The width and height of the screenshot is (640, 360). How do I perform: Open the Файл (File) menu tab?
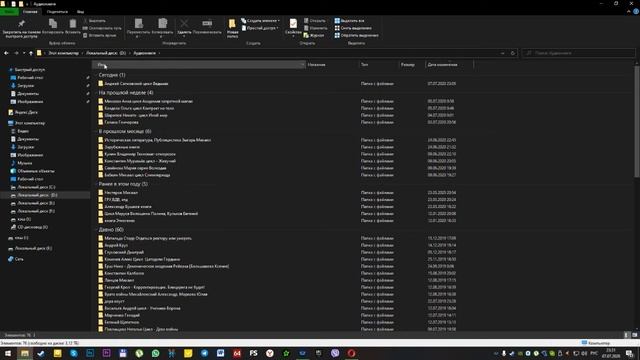[x=9, y=12]
